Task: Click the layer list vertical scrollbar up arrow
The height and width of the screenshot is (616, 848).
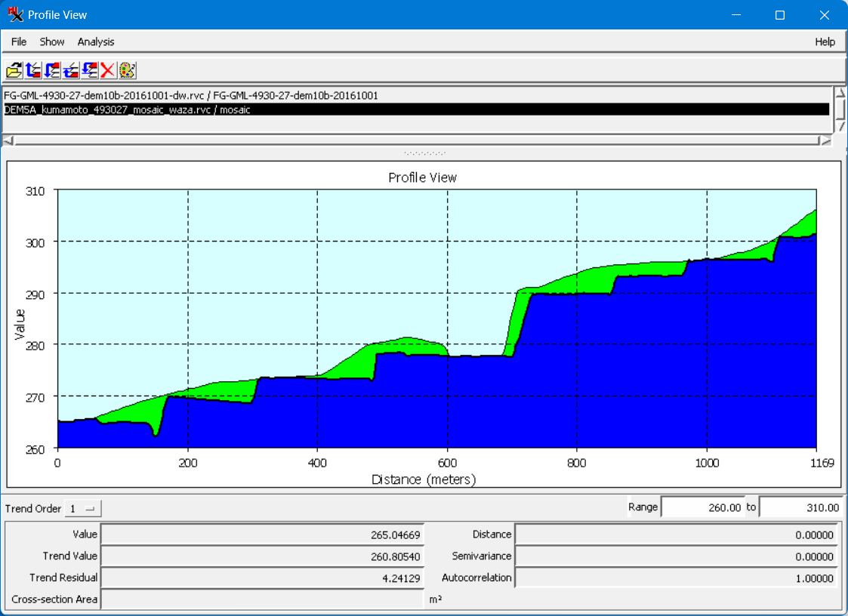Action: (x=840, y=93)
